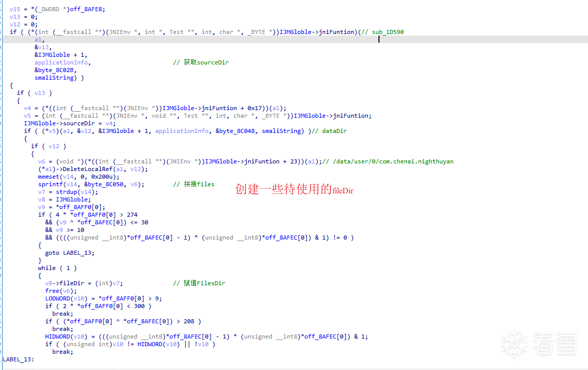Click v8 in the v8 = IJMGloble line
The height and width of the screenshot is (370, 588).
(42, 199)
